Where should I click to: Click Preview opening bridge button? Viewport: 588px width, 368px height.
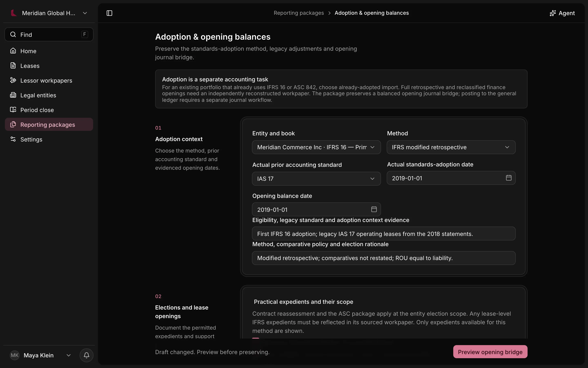pos(490,352)
